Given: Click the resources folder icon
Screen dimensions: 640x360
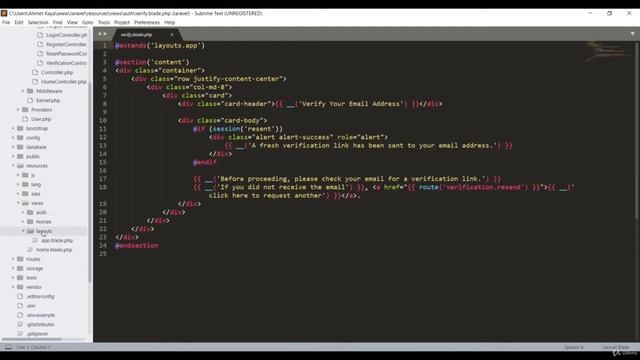Looking at the screenshot, I should [20, 166].
